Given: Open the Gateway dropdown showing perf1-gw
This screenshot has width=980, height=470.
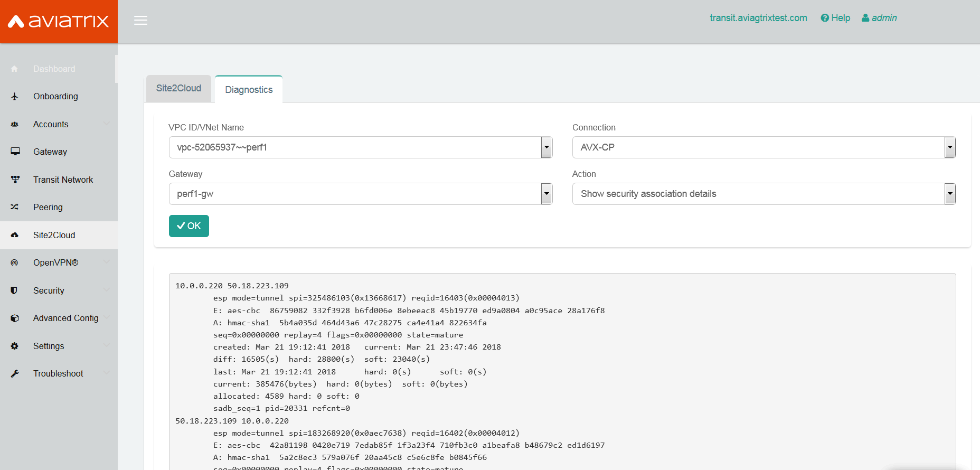Looking at the screenshot, I should [360, 194].
